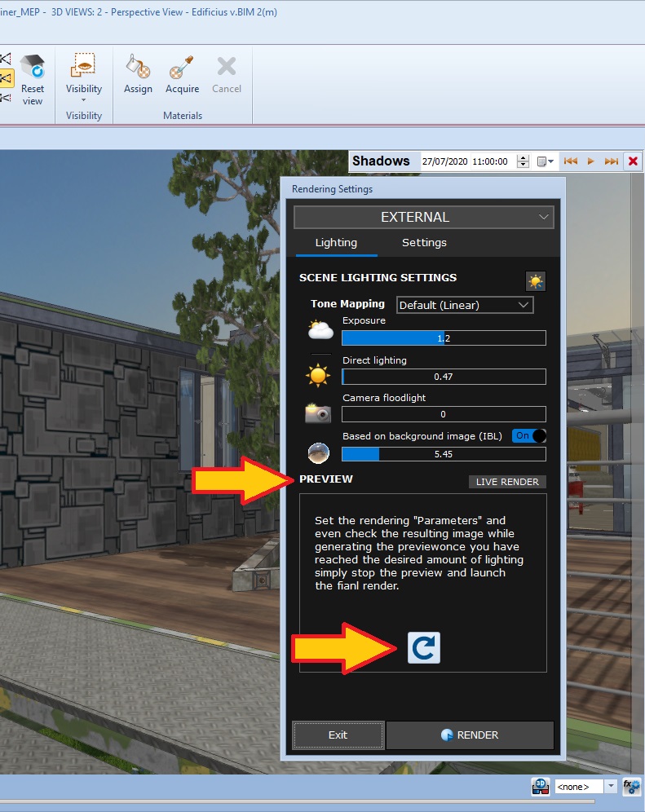Viewport: 645px width, 812px height.
Task: Click the top camera view icon
Action: coord(6,59)
